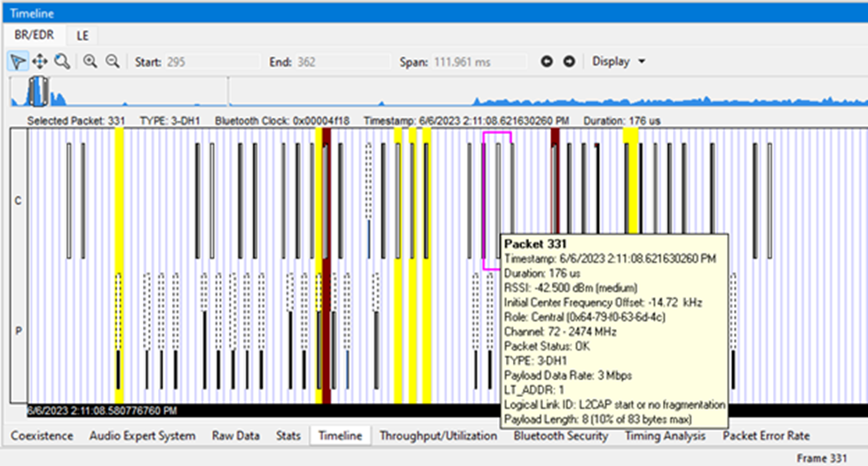Choose the magnifier zoom-to-region tool
Screen dimensions: 868x466
62,61
